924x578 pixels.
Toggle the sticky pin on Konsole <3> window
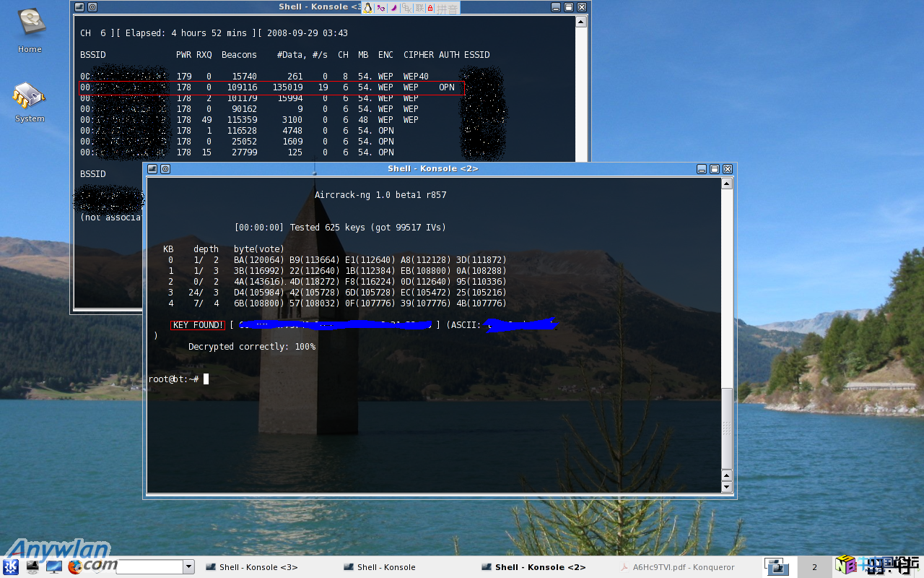pos(92,7)
